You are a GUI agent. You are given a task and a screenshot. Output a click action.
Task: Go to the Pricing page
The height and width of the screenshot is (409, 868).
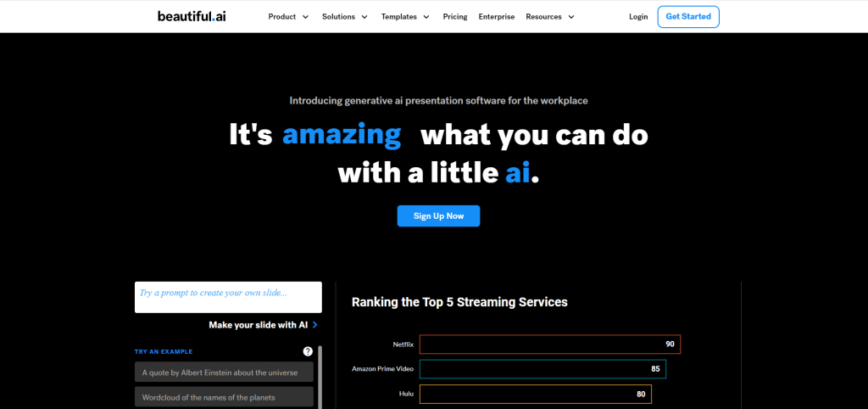455,17
